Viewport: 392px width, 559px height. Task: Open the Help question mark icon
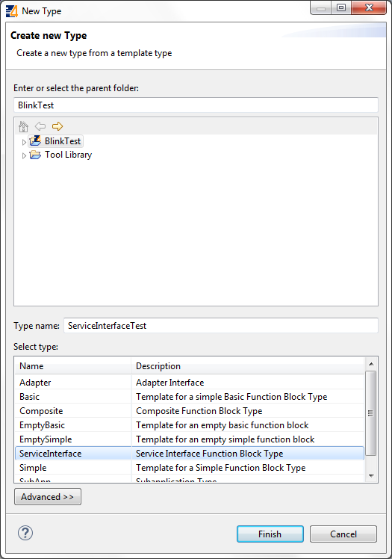pos(25,533)
